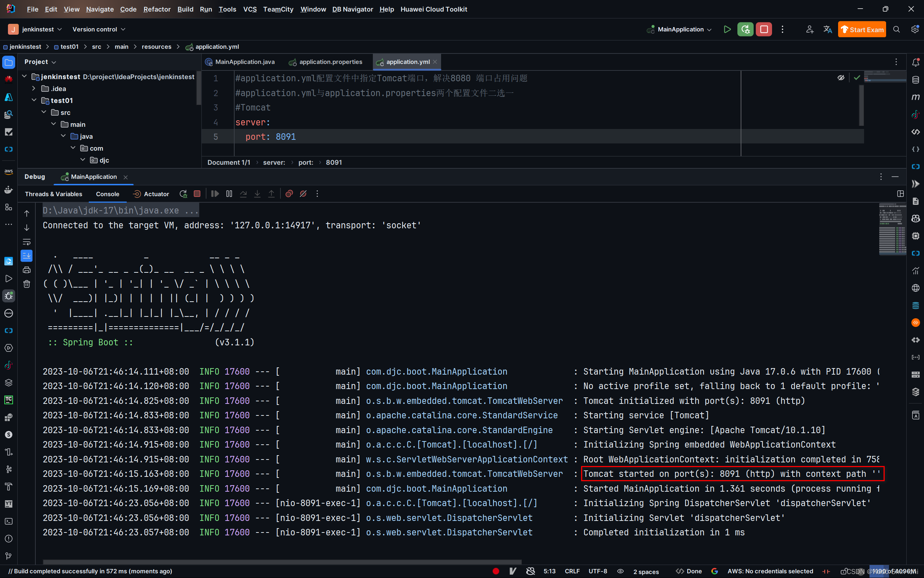The height and width of the screenshot is (578, 924).
Task: Collapse the src folder node
Action: click(x=44, y=112)
